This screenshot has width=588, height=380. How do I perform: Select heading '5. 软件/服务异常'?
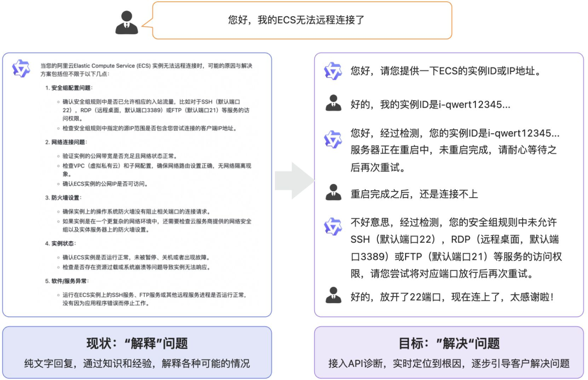(67, 281)
